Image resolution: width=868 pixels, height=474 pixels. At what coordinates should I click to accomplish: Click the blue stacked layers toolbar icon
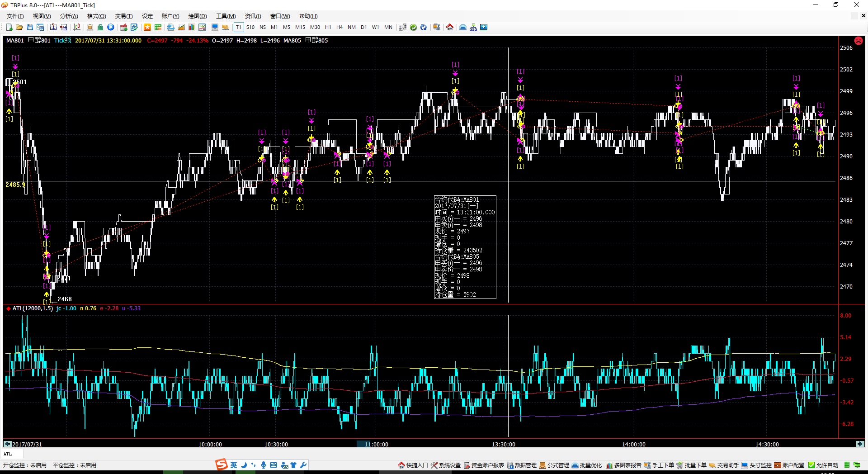[463, 27]
